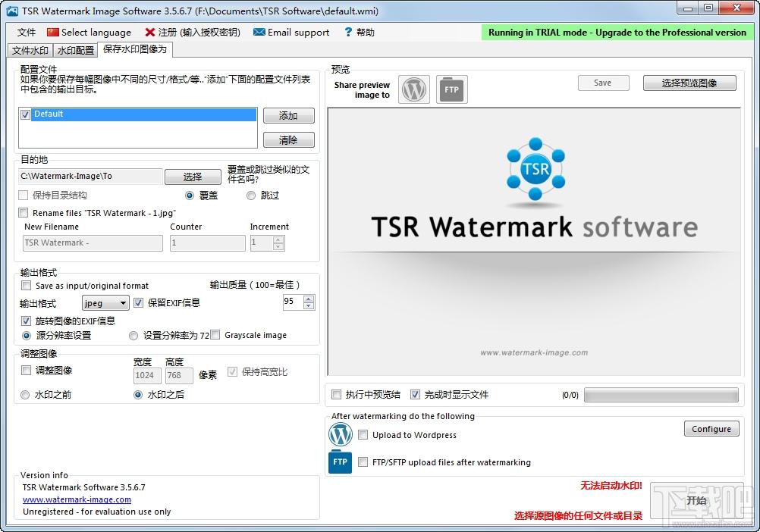Screen dimensions: 760x532
Task: Click the red flag Select language icon
Action: point(53,32)
